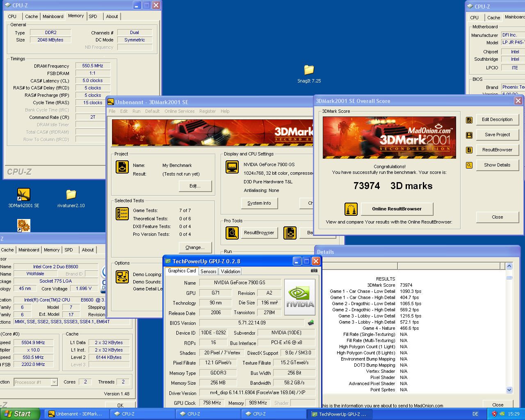The image size is (525, 420).
Task: Click the Show Details button
Action: tap(497, 165)
